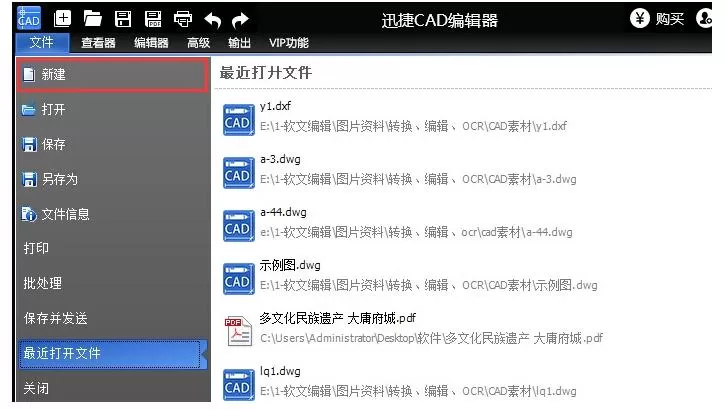Image resolution: width=726 pixels, height=410 pixels.
Task: Click the 示例图.dwg file name
Action: point(290,266)
